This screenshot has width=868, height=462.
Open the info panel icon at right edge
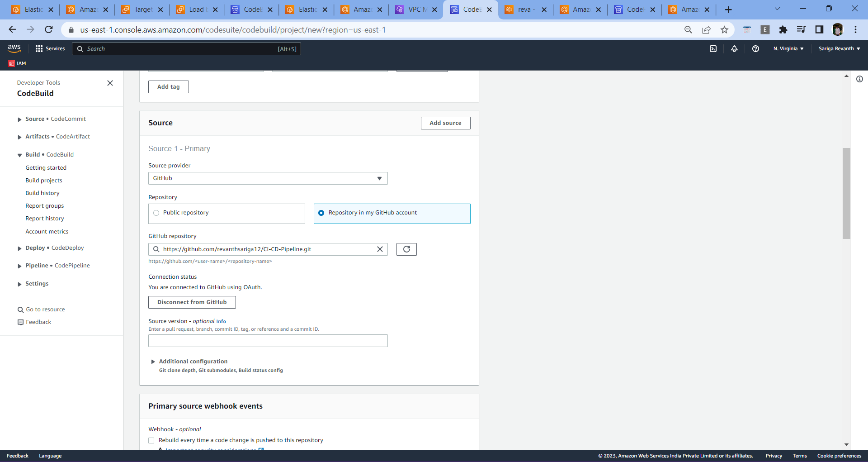click(x=859, y=79)
